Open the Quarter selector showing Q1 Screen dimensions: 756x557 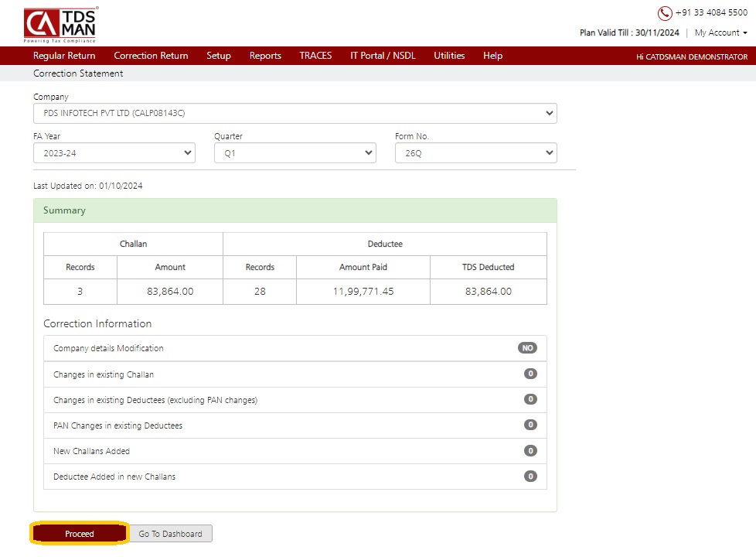(x=295, y=153)
